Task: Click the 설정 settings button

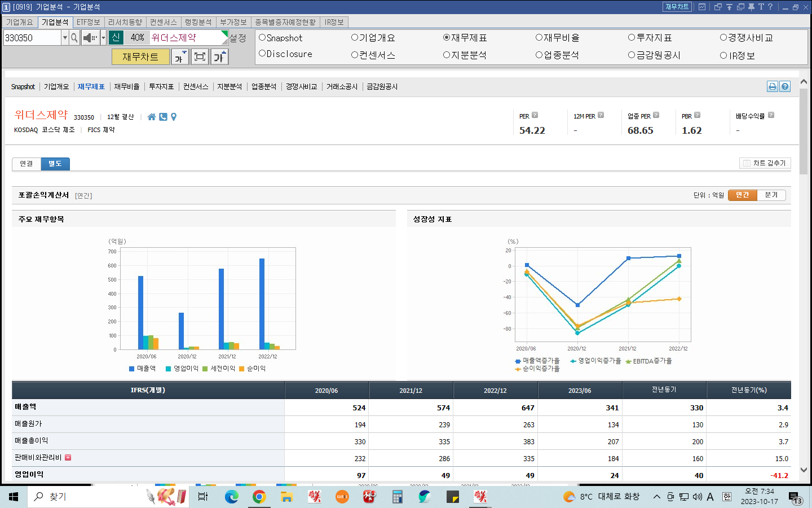Action: point(237,38)
